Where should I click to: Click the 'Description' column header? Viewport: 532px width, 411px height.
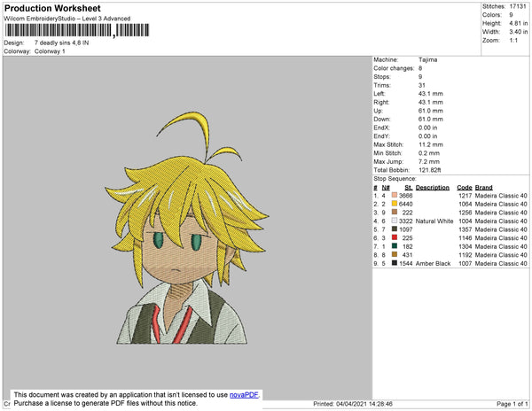(433, 188)
